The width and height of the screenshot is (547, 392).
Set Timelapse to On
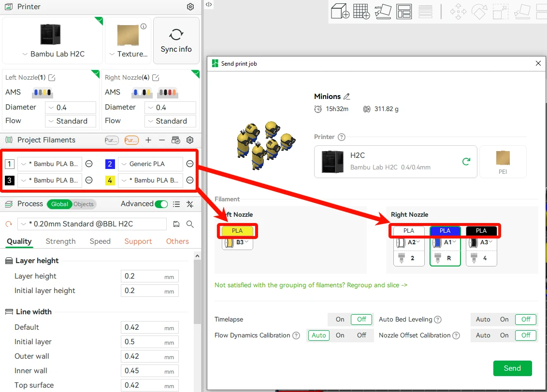340,320
